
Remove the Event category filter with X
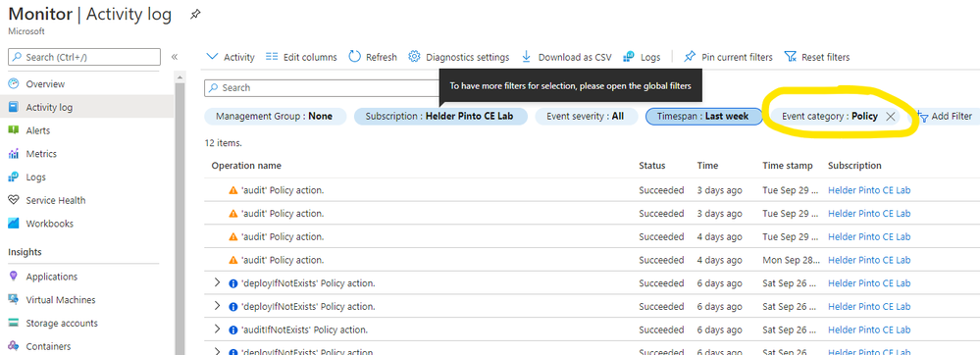pyautogui.click(x=891, y=117)
